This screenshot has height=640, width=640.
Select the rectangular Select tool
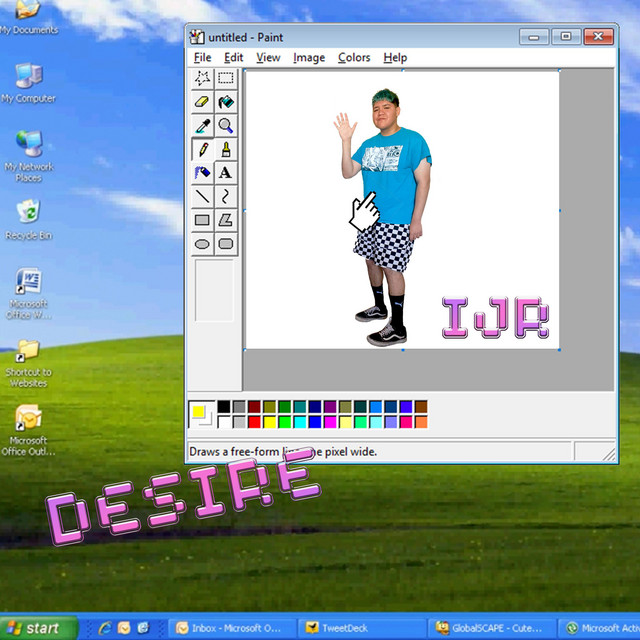tap(226, 79)
